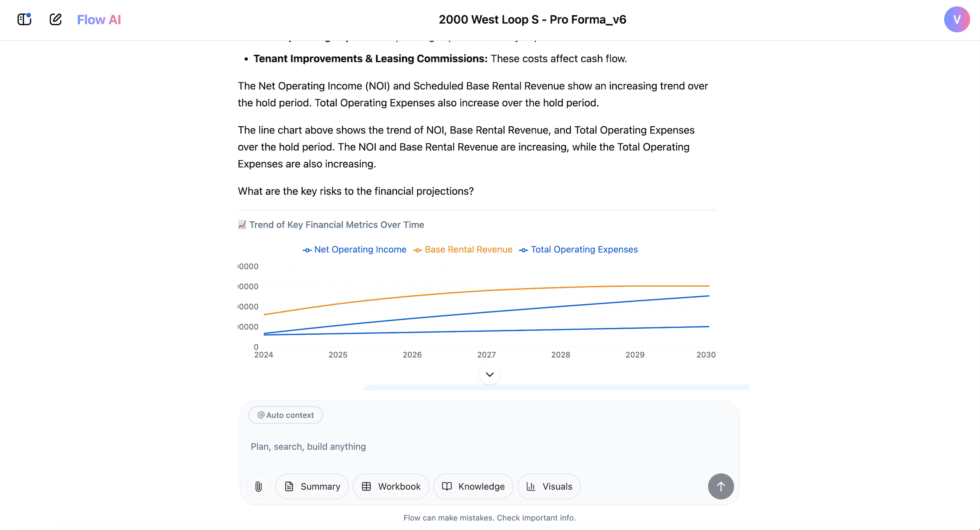Toggle Total Operating Expenses legend series
980x530 pixels.
pos(578,250)
